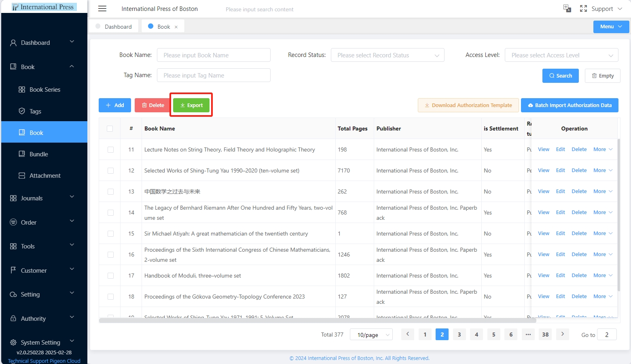Click the blue Search button

coord(561,76)
